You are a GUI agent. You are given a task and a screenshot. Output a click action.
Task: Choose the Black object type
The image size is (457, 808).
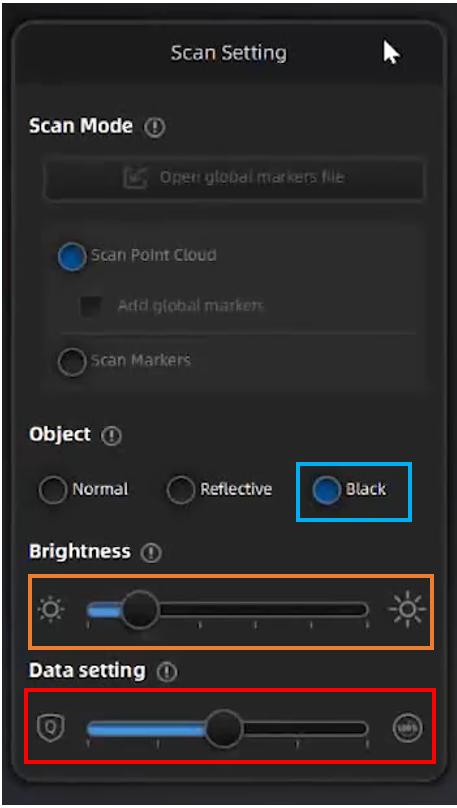[x=326, y=489]
